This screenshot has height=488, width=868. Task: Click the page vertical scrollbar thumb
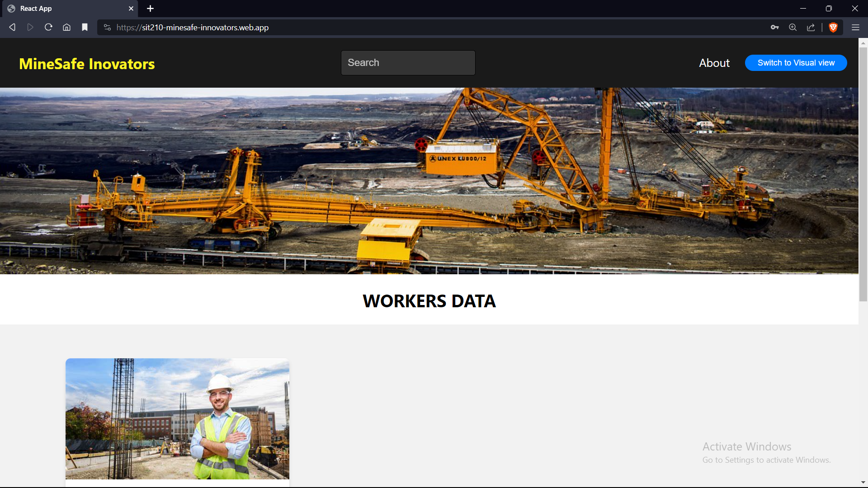(x=863, y=174)
